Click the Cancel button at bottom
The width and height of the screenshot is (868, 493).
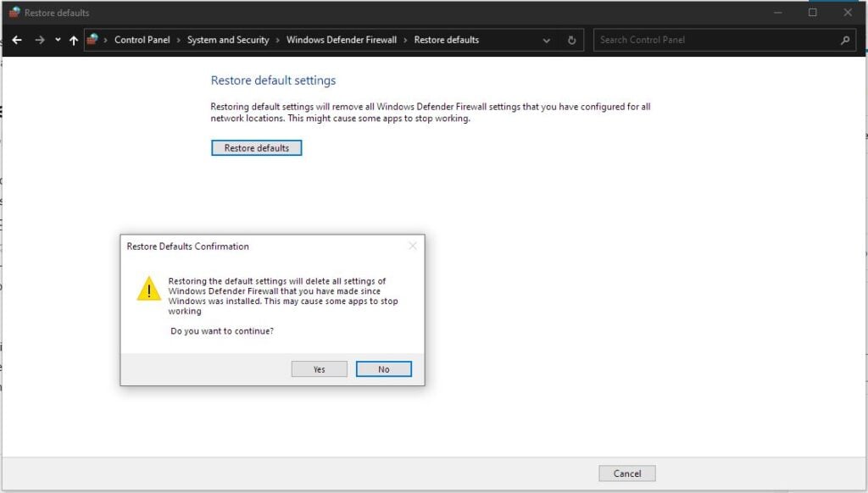click(626, 474)
